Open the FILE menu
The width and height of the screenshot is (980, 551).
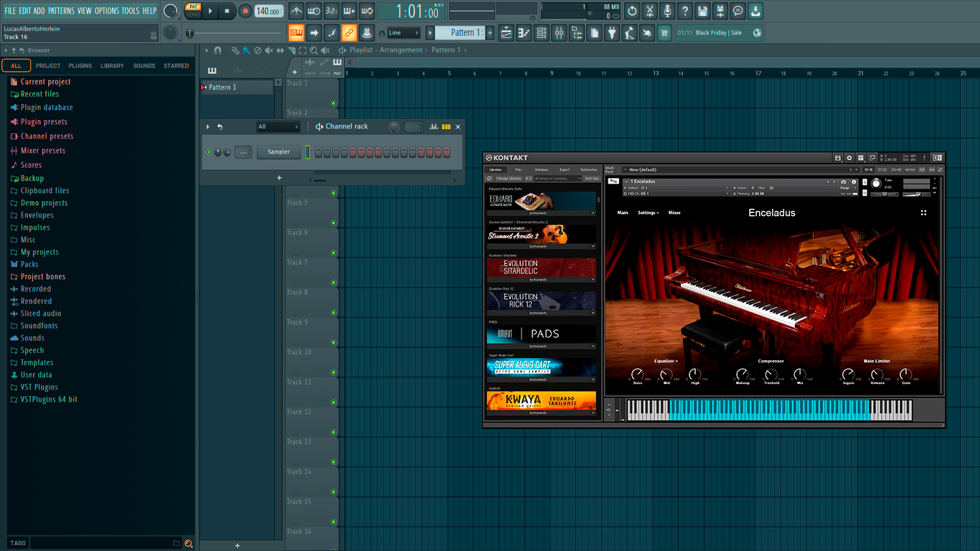[x=10, y=11]
